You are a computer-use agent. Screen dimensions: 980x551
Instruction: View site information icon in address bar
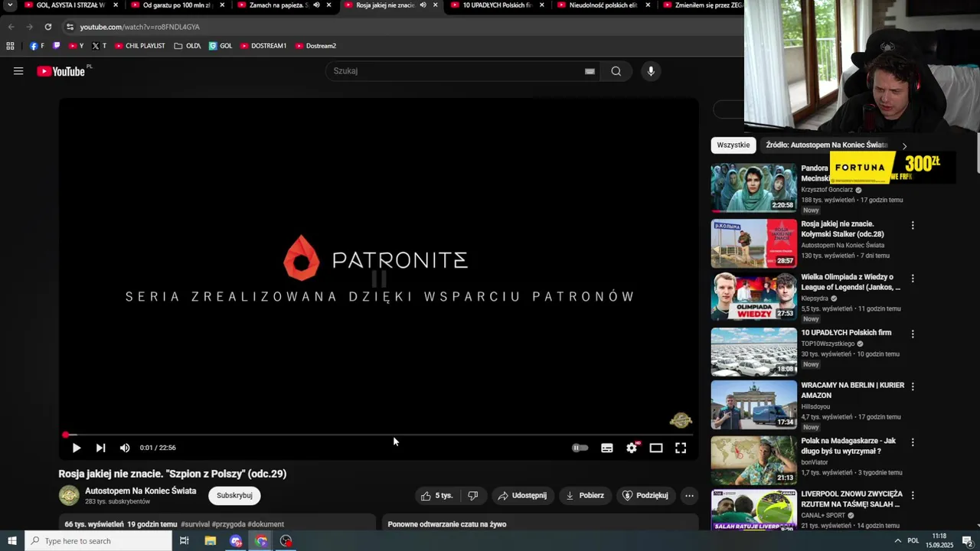pos(70,27)
